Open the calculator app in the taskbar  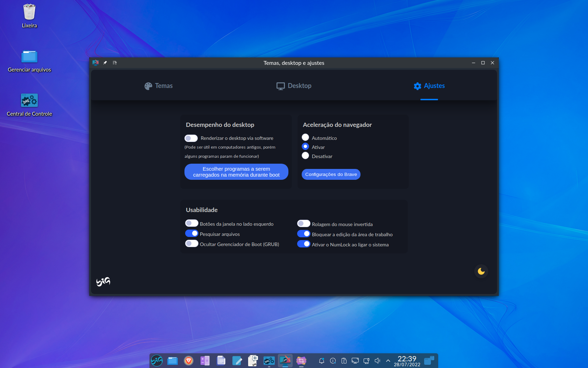(205, 360)
